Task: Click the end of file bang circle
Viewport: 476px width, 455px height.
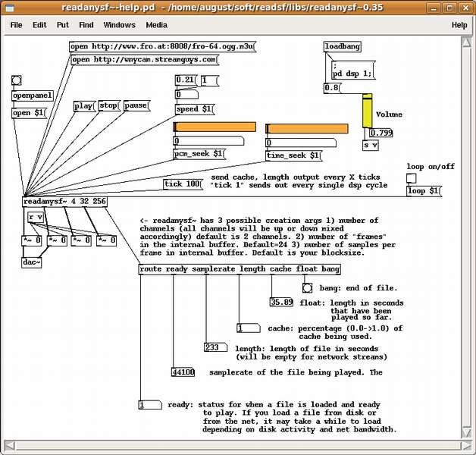Action: point(307,287)
